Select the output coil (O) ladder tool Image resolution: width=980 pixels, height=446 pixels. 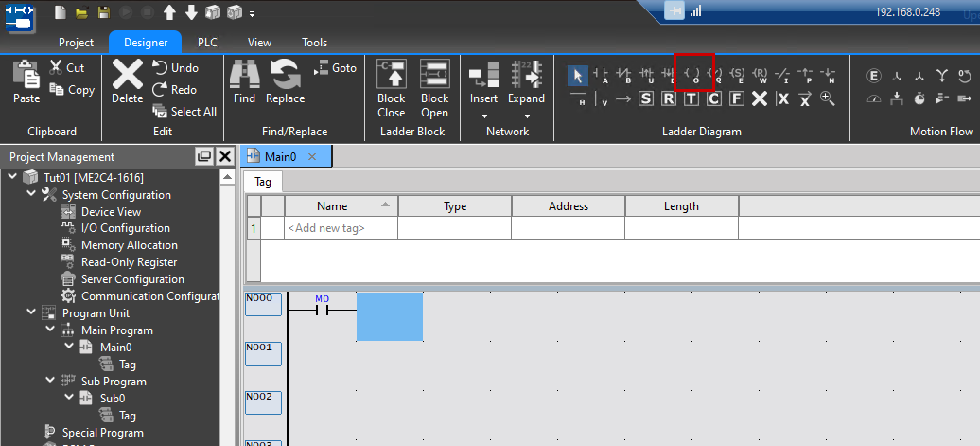[693, 74]
